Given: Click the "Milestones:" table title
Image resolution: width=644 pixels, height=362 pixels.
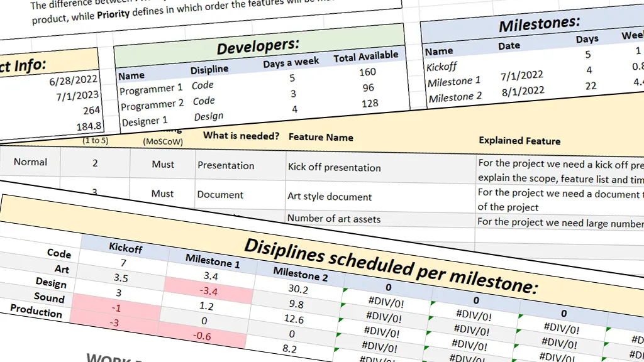Looking at the screenshot, I should [539, 25].
